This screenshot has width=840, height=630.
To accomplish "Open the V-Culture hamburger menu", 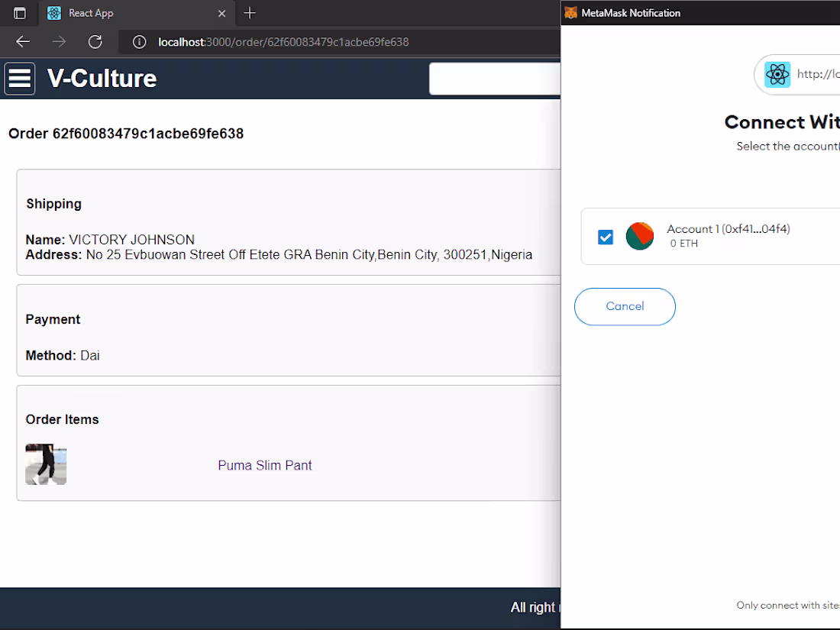I will click(x=20, y=79).
